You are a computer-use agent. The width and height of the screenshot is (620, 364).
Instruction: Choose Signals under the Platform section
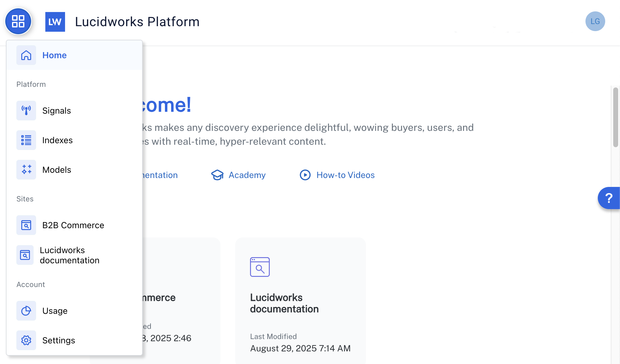pos(56,110)
